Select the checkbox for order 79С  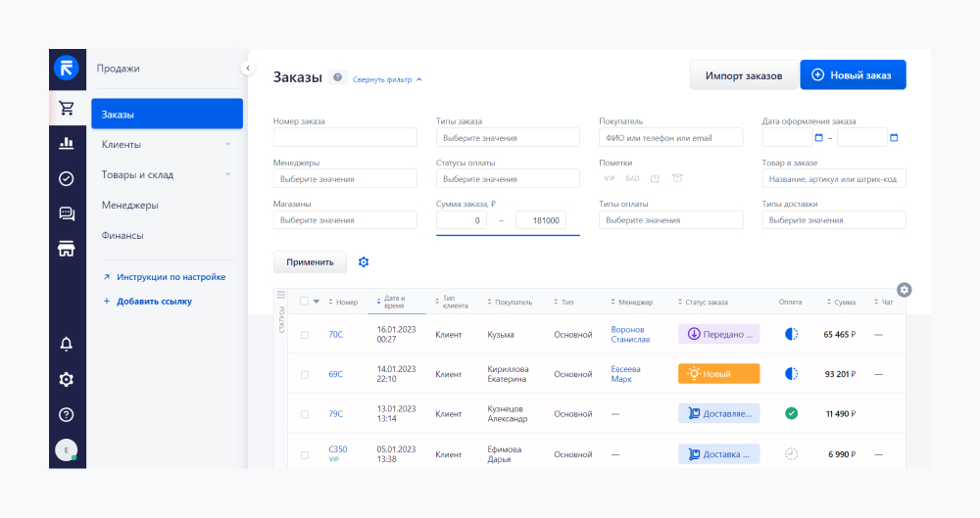click(x=305, y=414)
